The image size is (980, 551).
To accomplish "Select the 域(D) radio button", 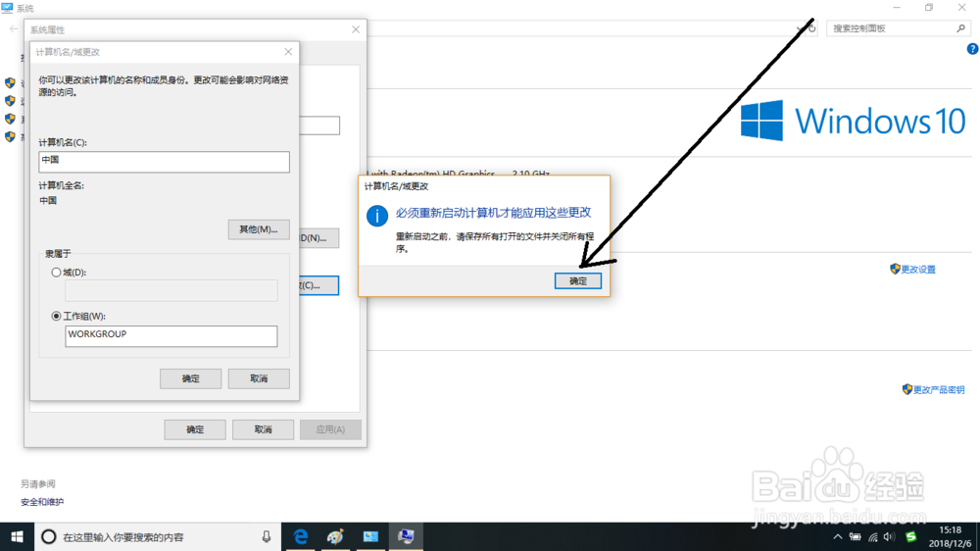I will (x=56, y=272).
